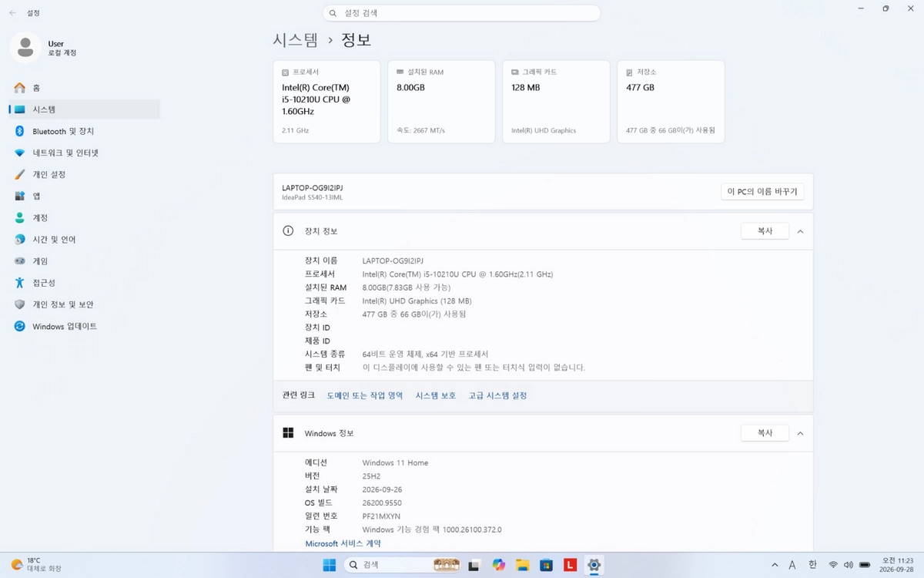The height and width of the screenshot is (578, 924).
Task: Open the 18°C weather widget
Action: point(35,565)
